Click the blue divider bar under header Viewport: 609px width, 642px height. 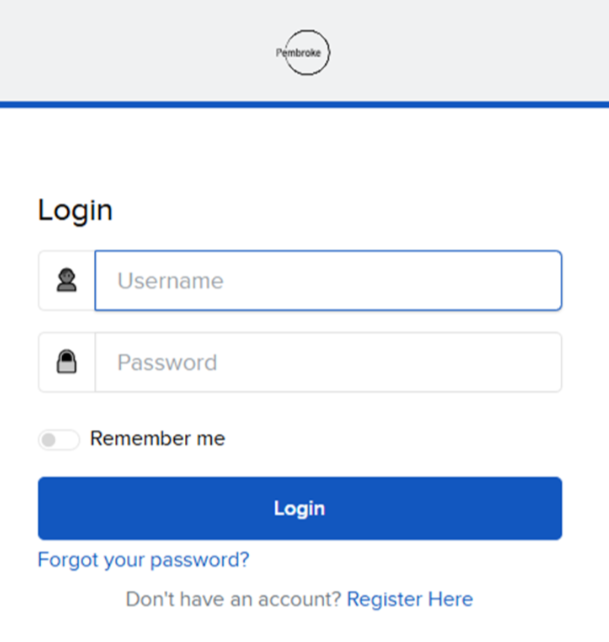304,105
